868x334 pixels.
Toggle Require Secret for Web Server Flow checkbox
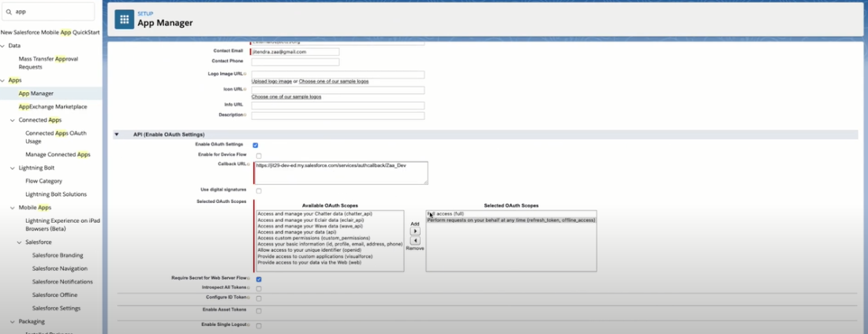click(x=259, y=280)
